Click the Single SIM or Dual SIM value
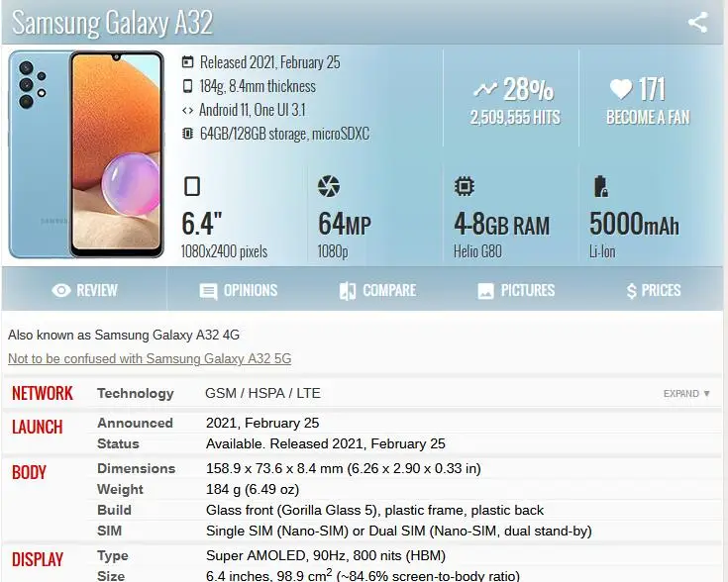 [x=399, y=531]
